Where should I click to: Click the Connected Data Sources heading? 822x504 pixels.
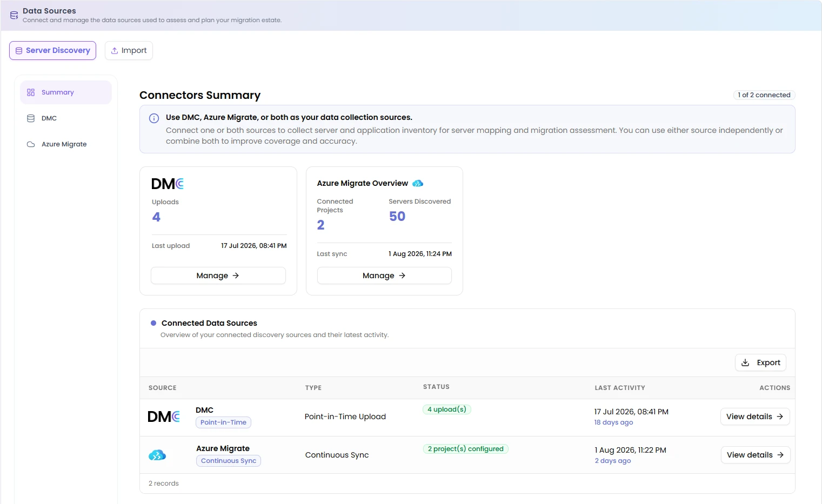(x=209, y=323)
